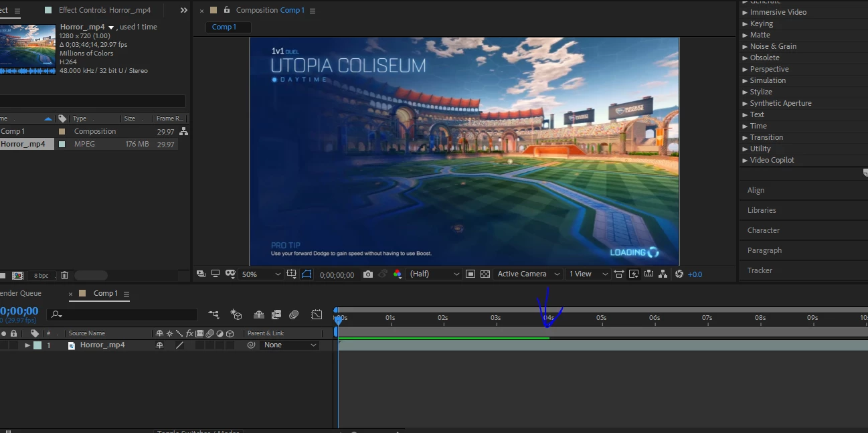868x433 pixels.
Task: Open Horror_.mp4 footage name dropdown arrow
Action: coord(112,27)
